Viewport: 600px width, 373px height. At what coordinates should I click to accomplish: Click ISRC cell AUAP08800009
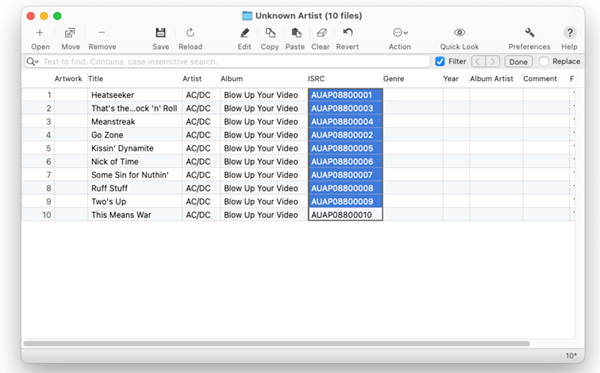point(345,202)
